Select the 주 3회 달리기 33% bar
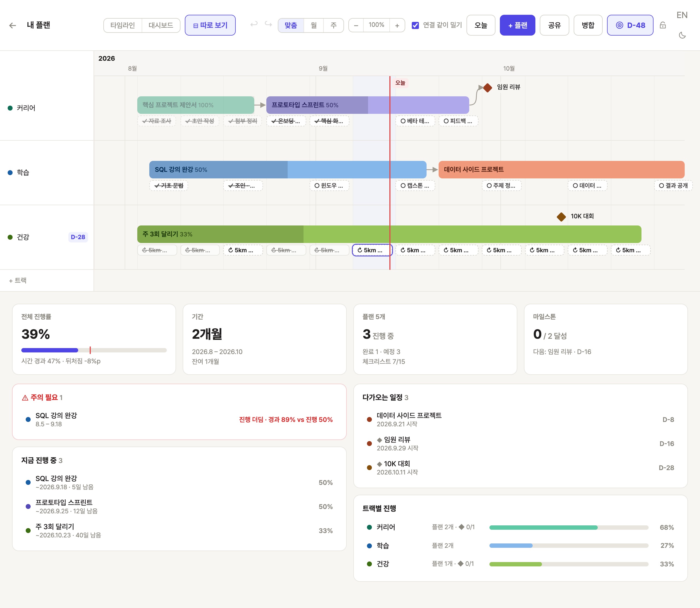700x608 pixels. 389,234
